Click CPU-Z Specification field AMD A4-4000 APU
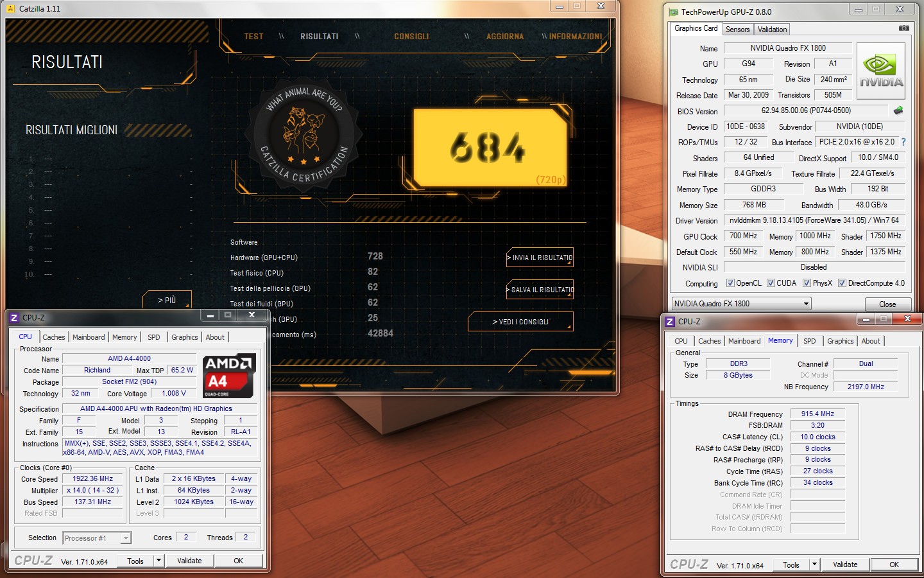This screenshot has height=578, width=924. pos(160,408)
